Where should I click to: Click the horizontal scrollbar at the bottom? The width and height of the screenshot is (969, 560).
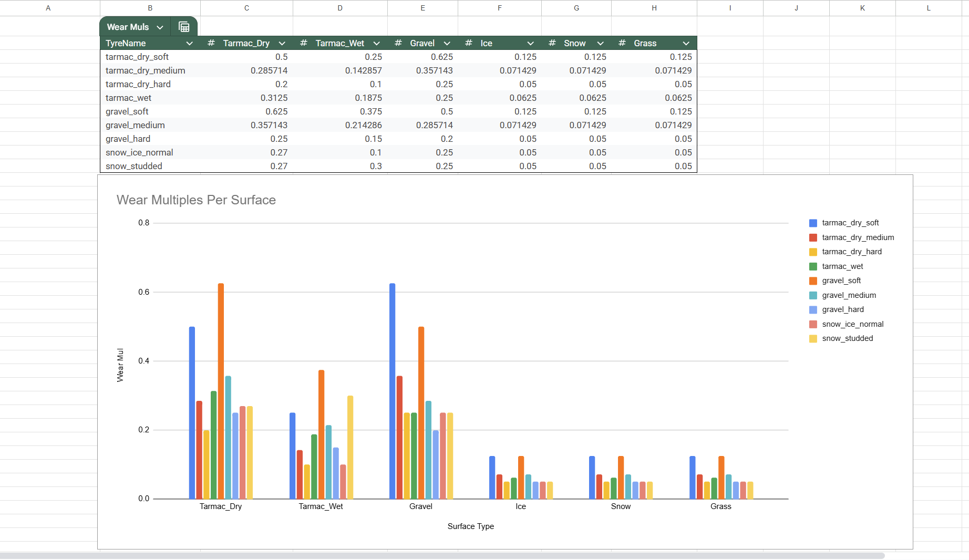click(x=441, y=555)
